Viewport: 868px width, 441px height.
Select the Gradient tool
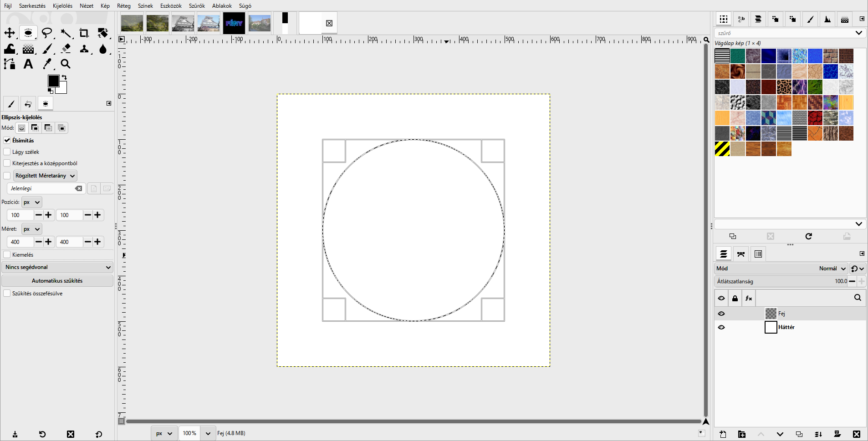28,49
